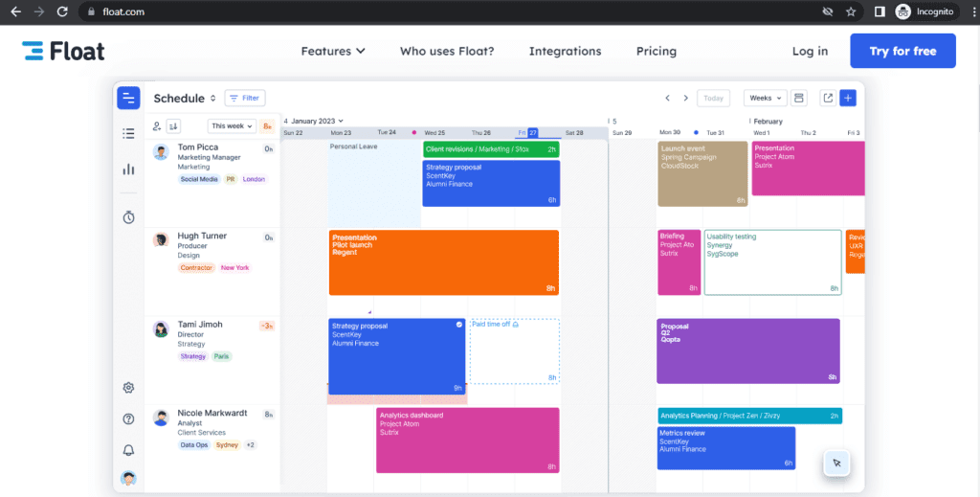Open the Weeks zoom dropdown
This screenshot has height=497, width=980.
765,98
